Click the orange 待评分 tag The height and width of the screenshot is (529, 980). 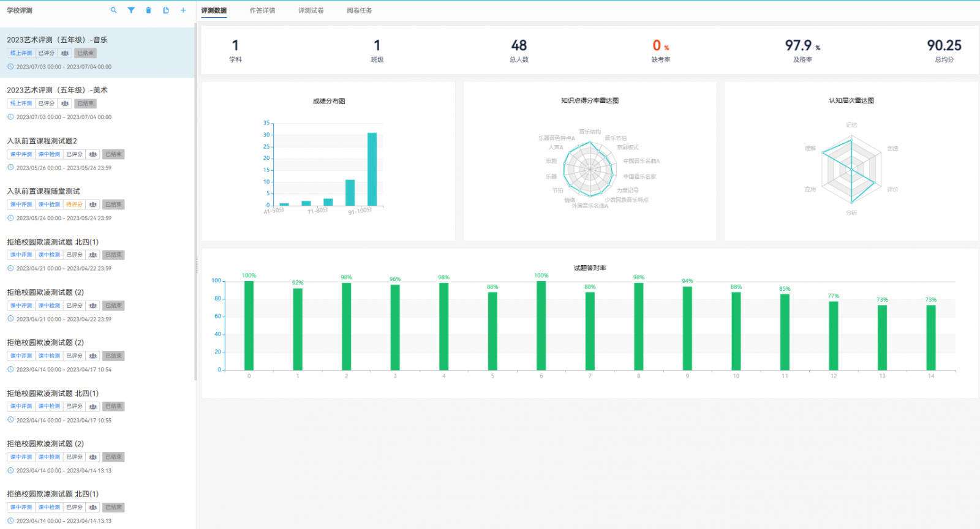click(74, 204)
